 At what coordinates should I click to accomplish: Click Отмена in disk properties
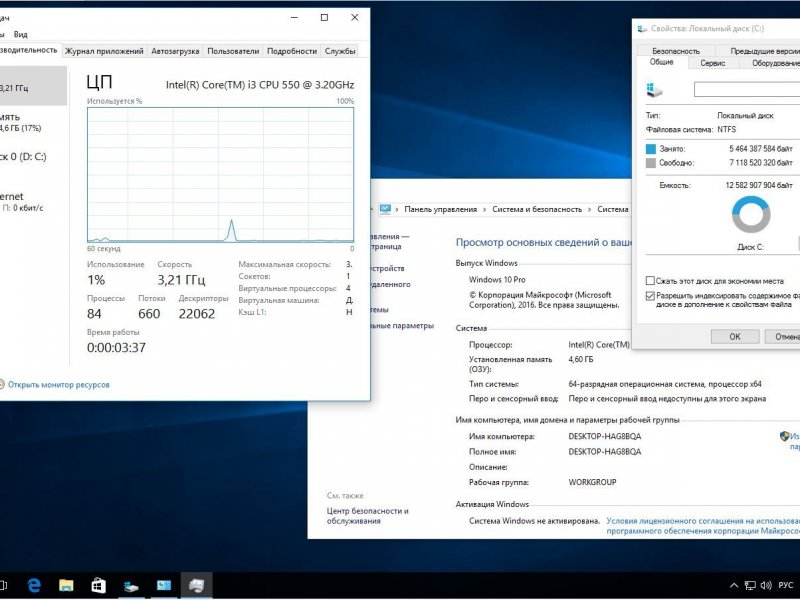click(783, 336)
